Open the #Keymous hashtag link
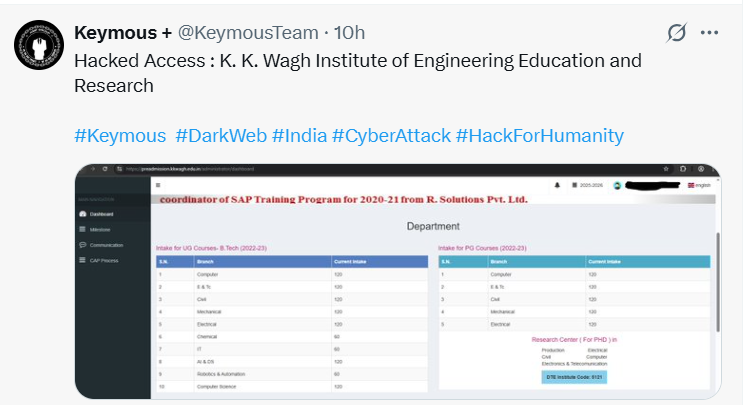This screenshot has height=405, width=745. (119, 135)
